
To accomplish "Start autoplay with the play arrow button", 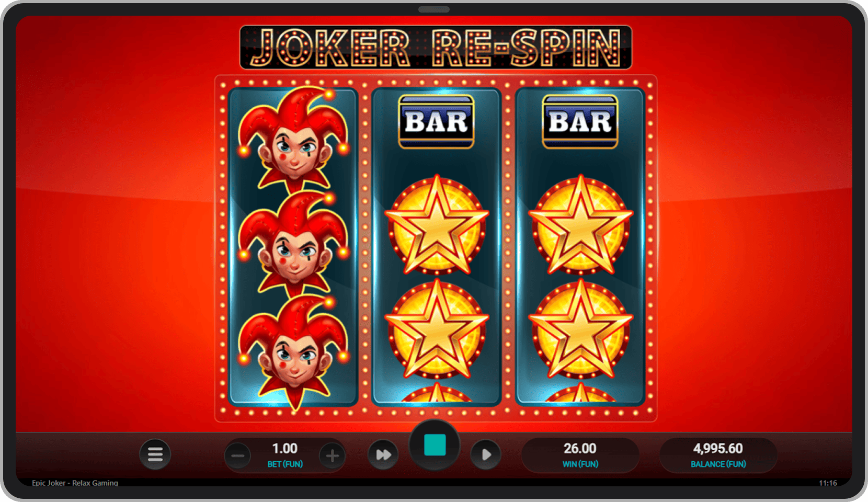I will [x=486, y=454].
